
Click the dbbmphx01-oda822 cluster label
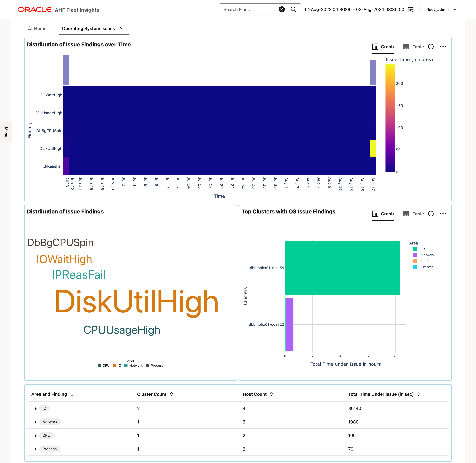[266, 324]
